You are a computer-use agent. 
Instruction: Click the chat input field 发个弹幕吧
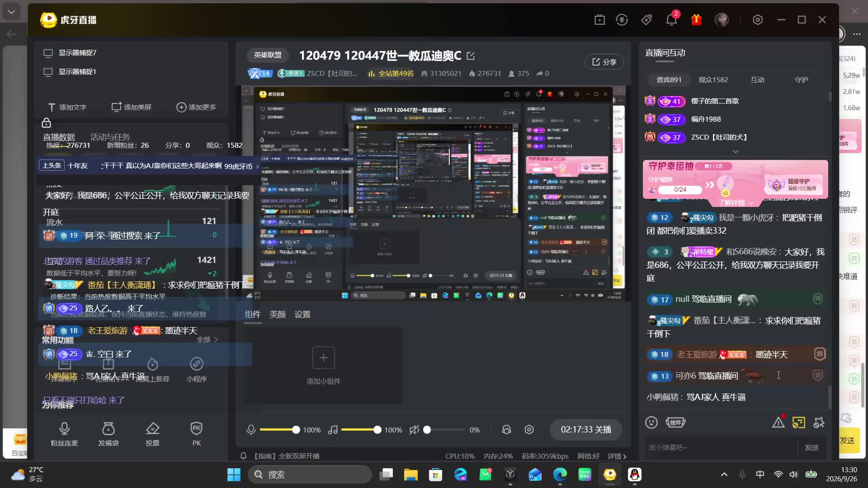click(x=721, y=447)
